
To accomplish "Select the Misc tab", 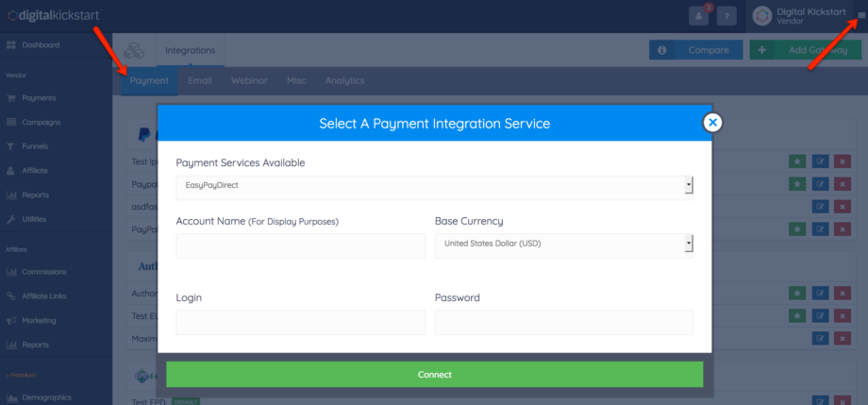I will pyautogui.click(x=296, y=81).
